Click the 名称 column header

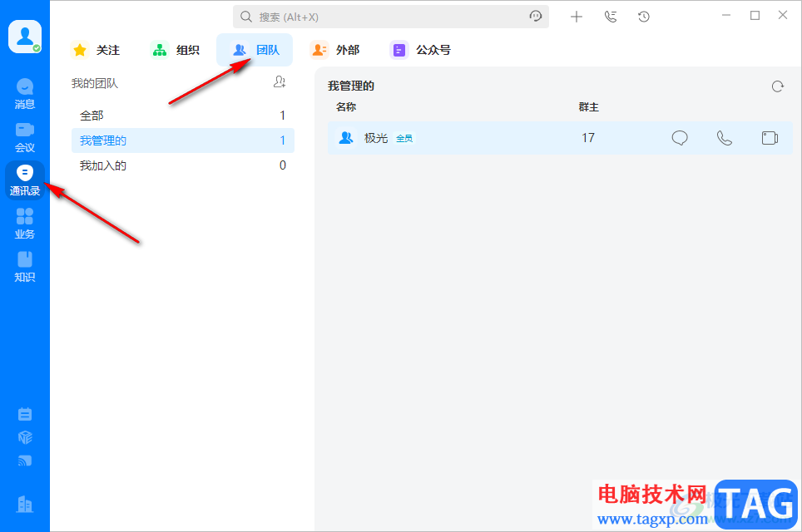(x=346, y=106)
